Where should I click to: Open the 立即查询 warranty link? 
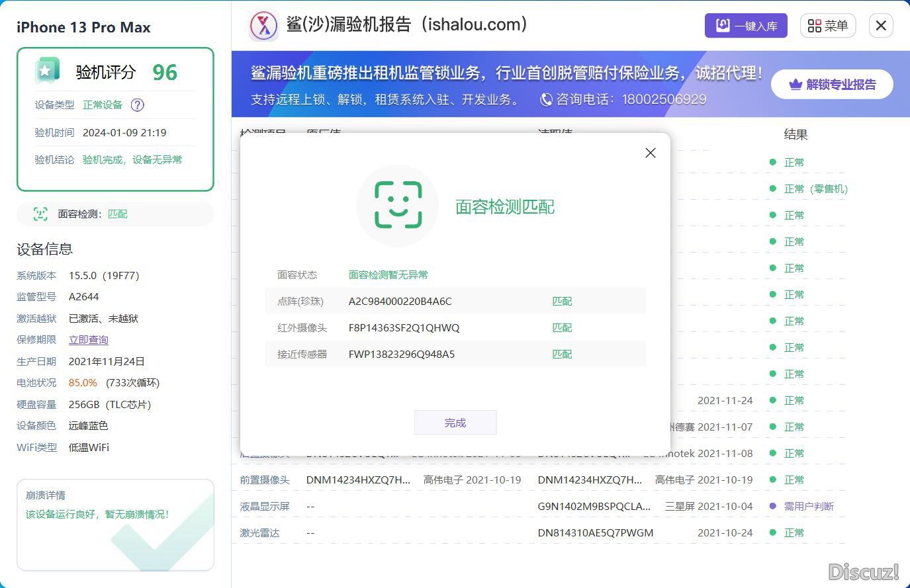tap(89, 340)
